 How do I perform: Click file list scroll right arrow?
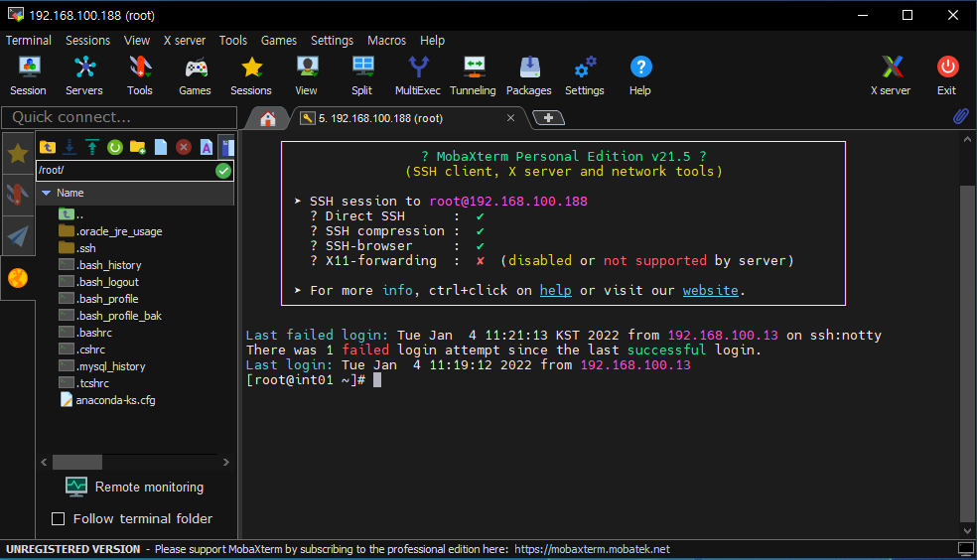pos(226,463)
